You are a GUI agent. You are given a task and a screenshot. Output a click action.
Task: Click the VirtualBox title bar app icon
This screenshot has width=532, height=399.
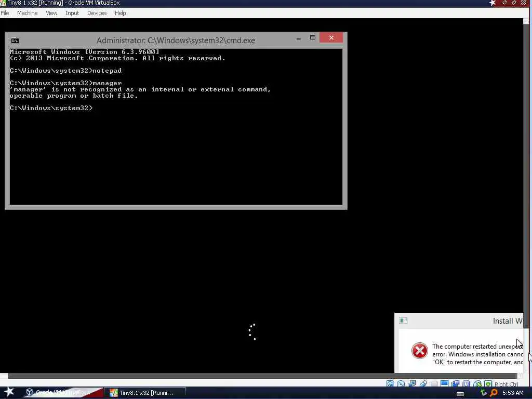[3, 3]
